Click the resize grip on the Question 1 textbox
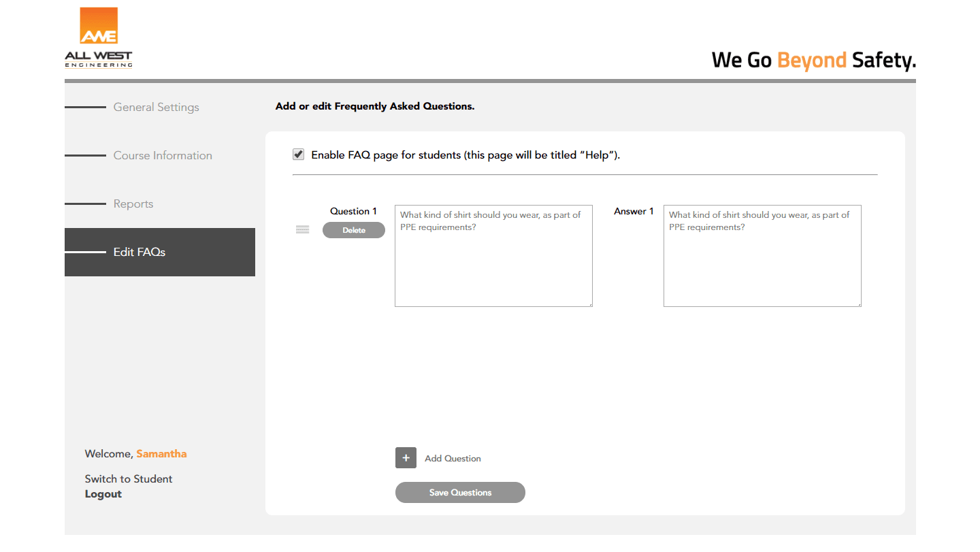Viewport: 980px width, 552px height. pos(589,304)
